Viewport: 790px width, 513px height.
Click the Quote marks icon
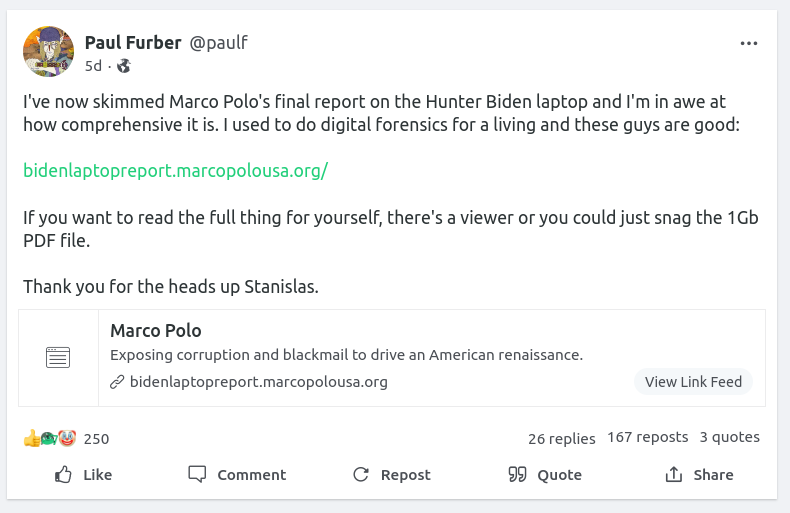coord(517,474)
